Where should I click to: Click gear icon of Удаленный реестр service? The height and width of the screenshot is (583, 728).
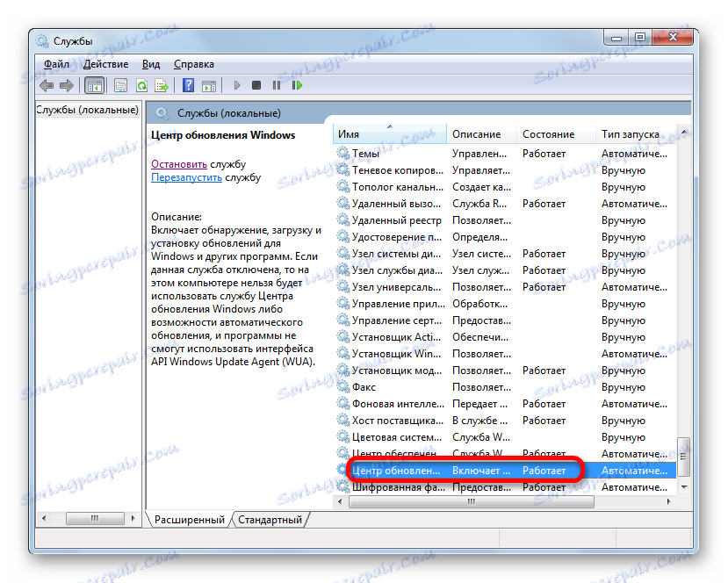(343, 220)
